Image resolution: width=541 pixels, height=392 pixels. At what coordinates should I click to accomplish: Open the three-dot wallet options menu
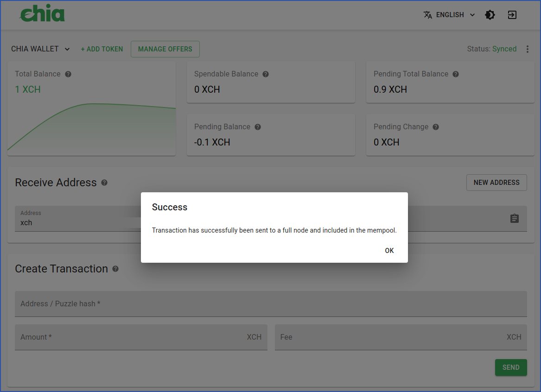coord(527,49)
